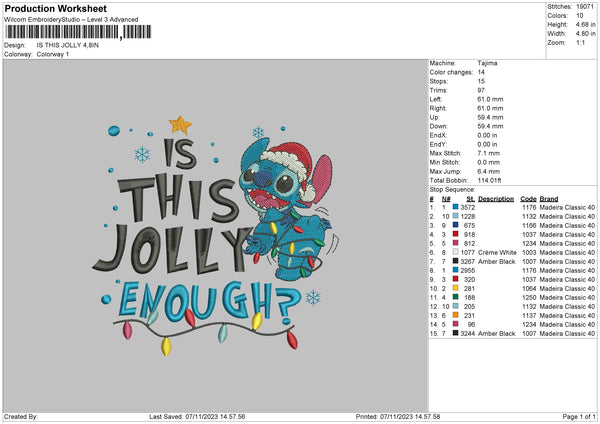This screenshot has height=424, width=600.
Task: Select the Color changes value 14
Action: (481, 72)
